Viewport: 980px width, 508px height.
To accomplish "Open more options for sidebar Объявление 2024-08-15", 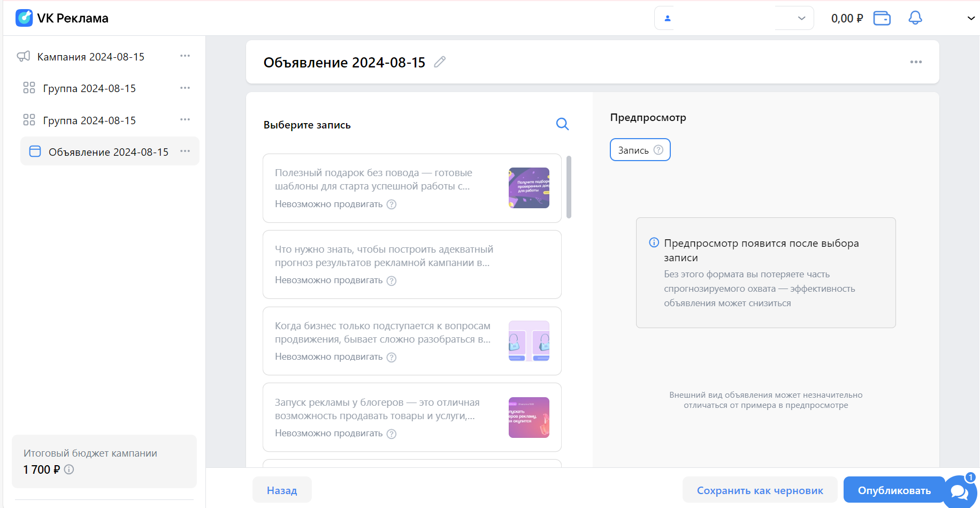I will coord(185,151).
